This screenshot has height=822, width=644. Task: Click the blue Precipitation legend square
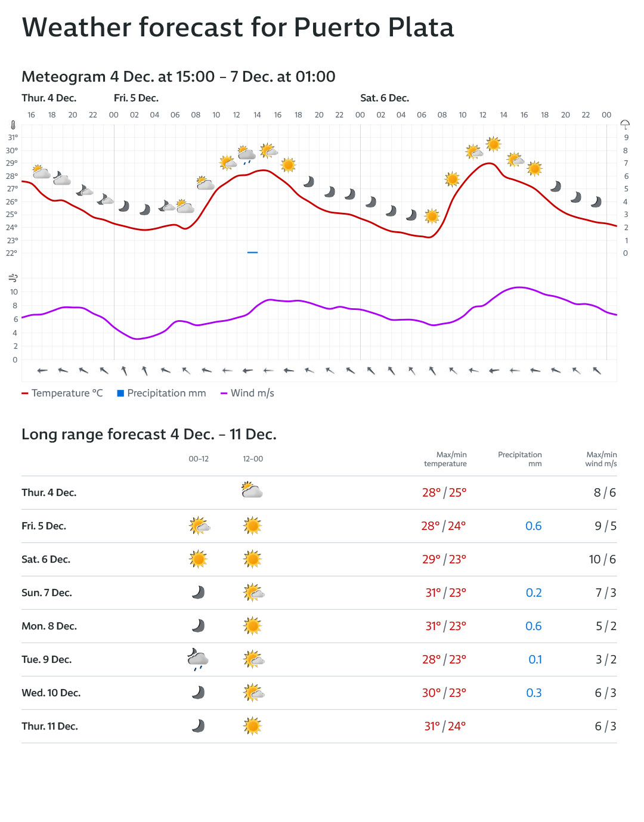tap(120, 393)
